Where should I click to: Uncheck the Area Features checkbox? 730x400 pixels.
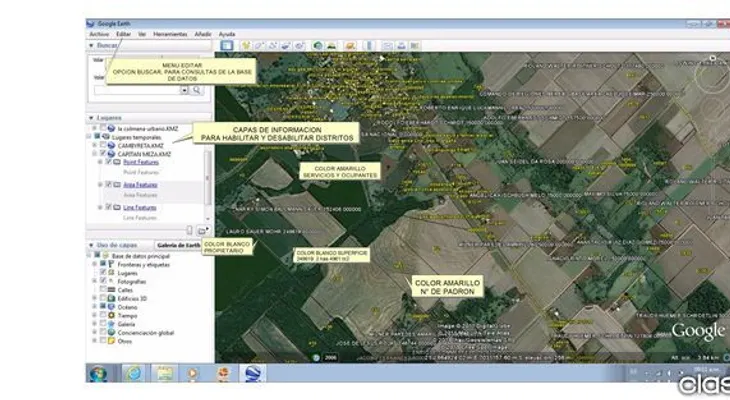[108, 184]
